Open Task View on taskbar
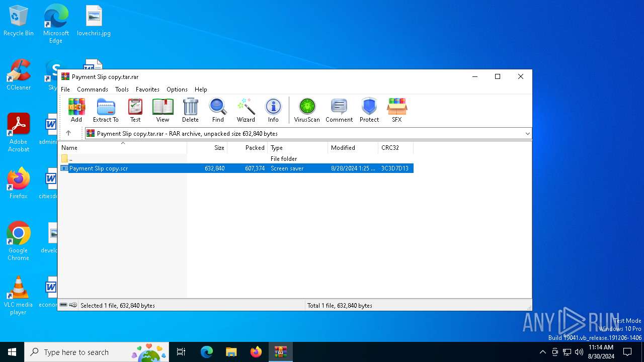This screenshot has width=644, height=362. 181,352
